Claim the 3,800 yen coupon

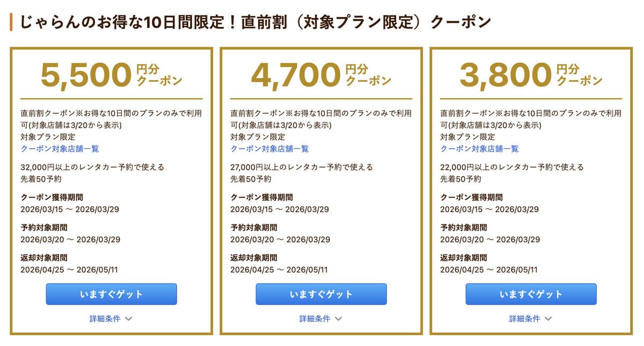click(x=531, y=294)
